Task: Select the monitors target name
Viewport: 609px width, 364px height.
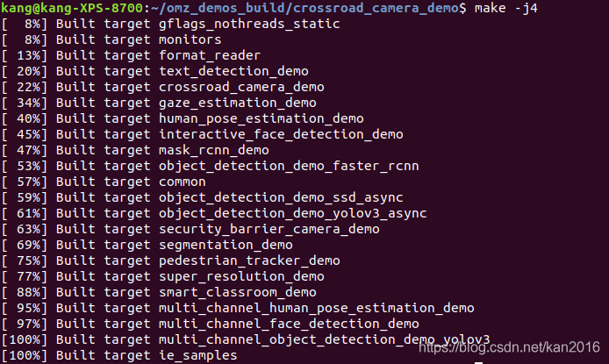Action: coord(190,39)
